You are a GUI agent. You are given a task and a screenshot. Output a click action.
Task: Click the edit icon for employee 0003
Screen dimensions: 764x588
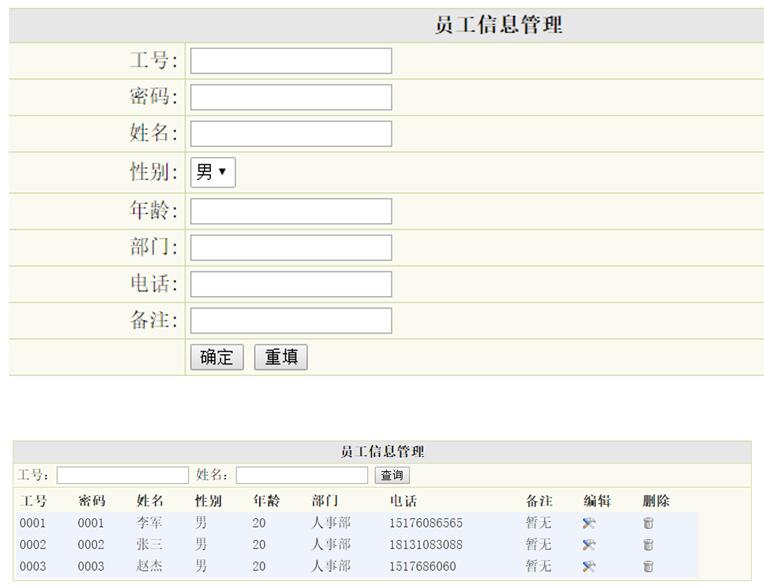589,567
